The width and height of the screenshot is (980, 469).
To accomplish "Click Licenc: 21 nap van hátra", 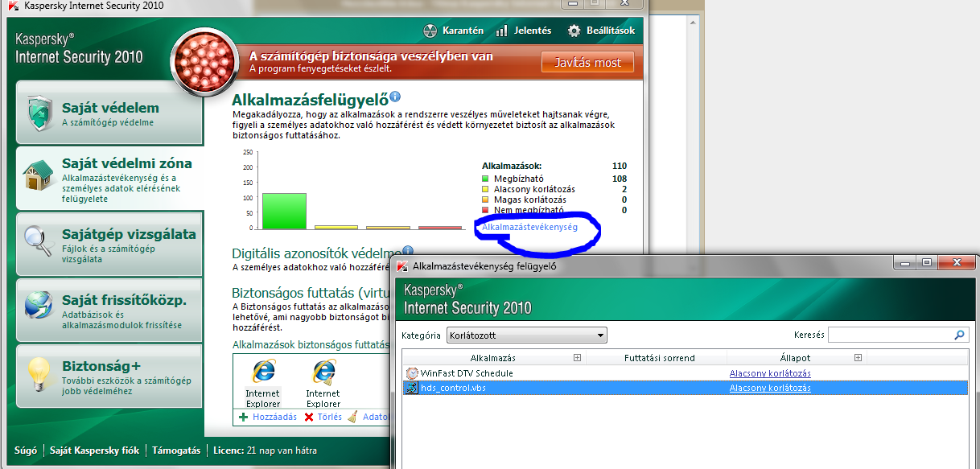I will [x=266, y=450].
